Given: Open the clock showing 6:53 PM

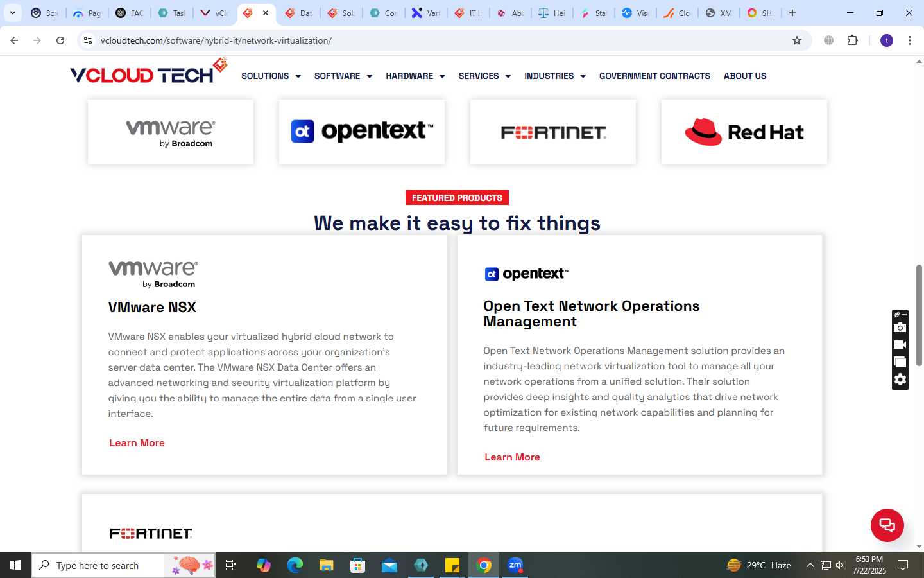Looking at the screenshot, I should tap(869, 565).
